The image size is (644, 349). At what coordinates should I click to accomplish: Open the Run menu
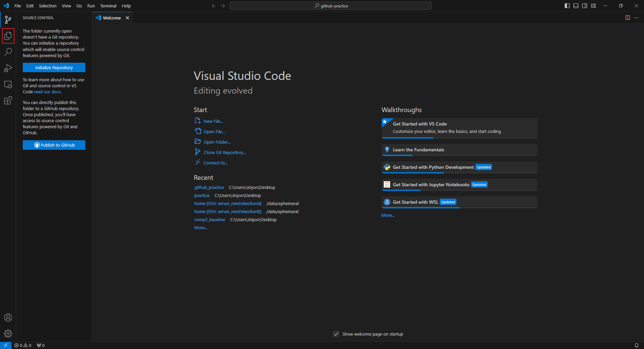click(91, 6)
